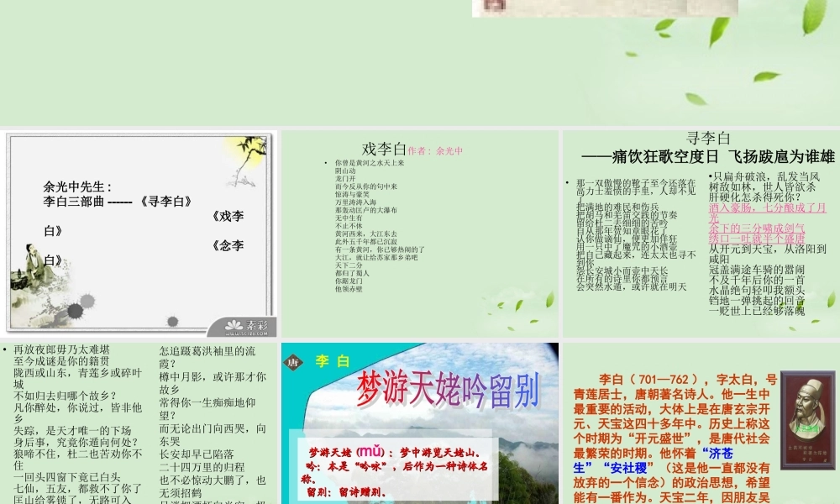Open the slide beginning 再放夜郎毋乃太难堪
The width and height of the screenshot is (840, 504).
coord(139,423)
